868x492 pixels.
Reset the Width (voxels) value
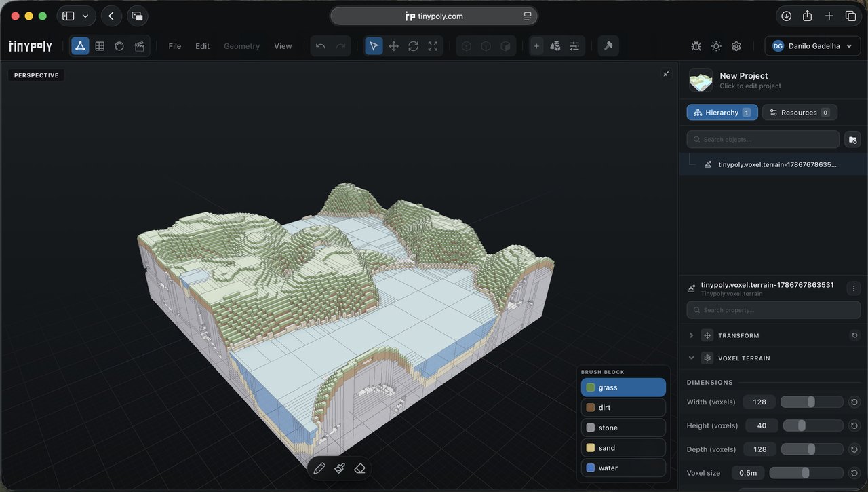[854, 402]
